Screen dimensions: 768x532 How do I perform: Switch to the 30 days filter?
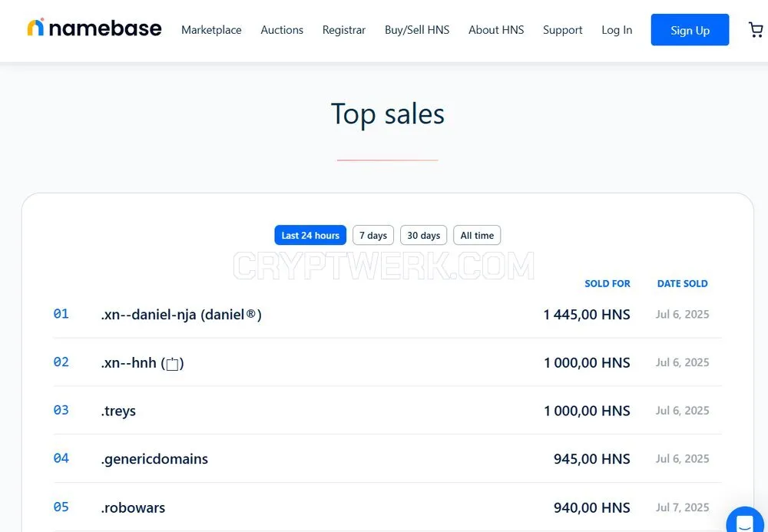click(424, 235)
